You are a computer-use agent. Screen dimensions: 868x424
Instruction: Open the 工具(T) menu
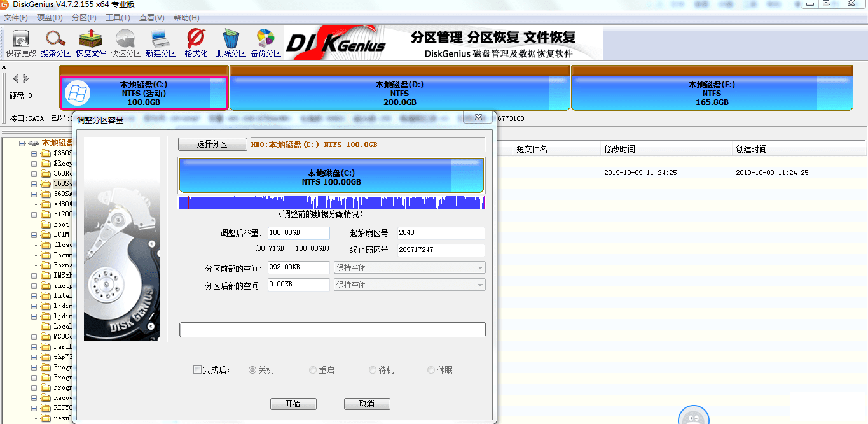118,18
